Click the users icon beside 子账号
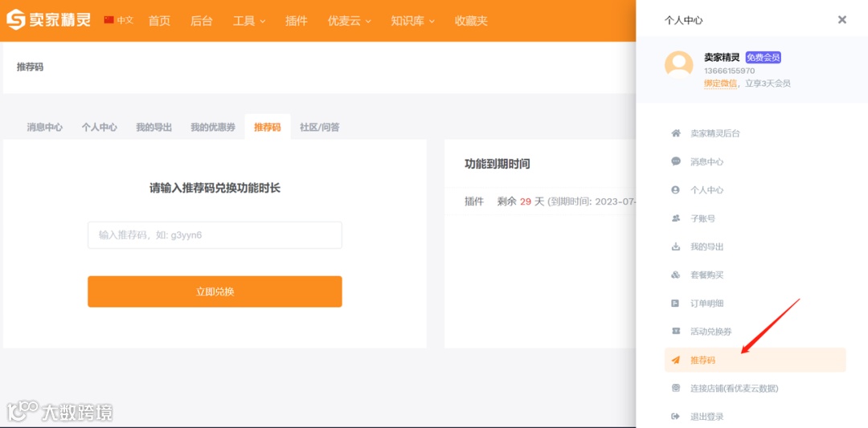 (675, 218)
